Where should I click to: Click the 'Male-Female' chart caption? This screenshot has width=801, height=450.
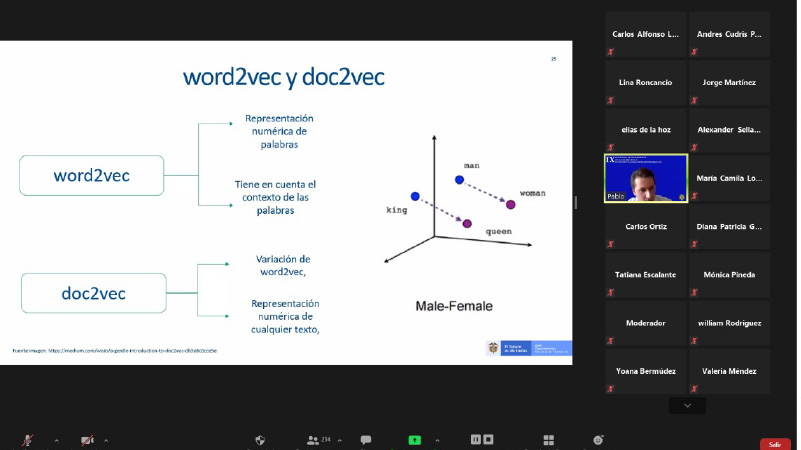click(x=454, y=306)
